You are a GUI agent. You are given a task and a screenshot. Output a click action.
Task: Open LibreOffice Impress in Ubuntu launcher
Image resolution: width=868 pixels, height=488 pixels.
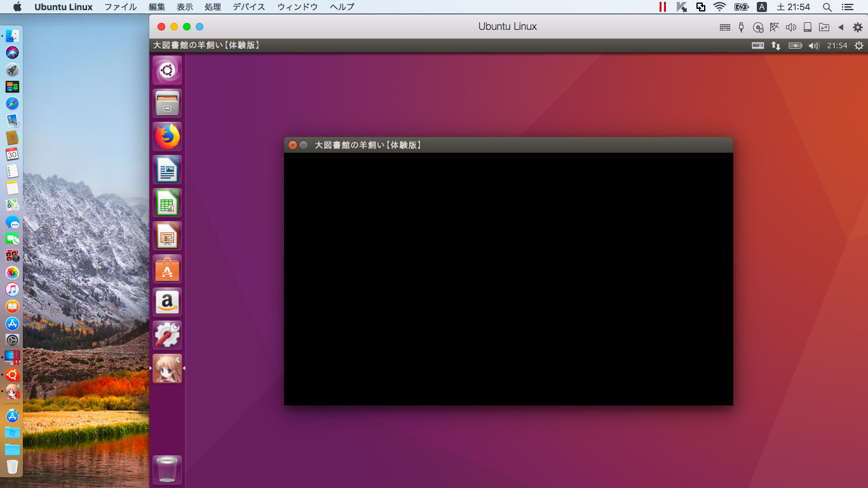(x=167, y=236)
